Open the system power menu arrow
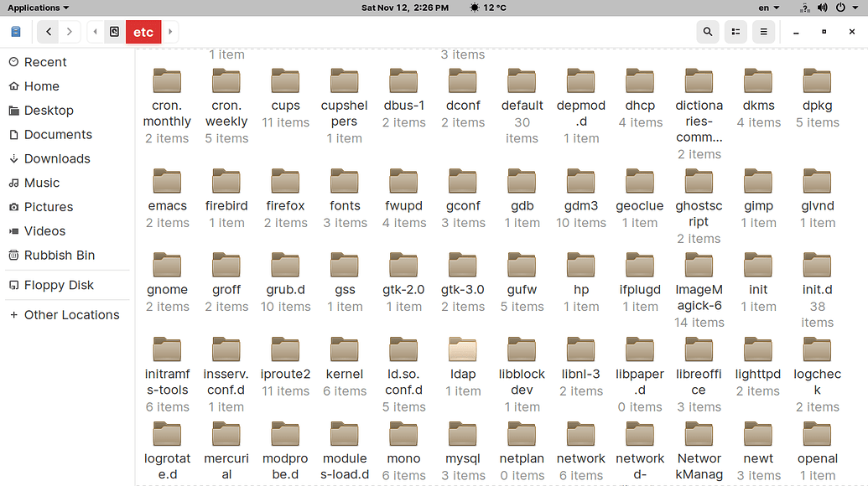The height and width of the screenshot is (486, 868). click(855, 8)
